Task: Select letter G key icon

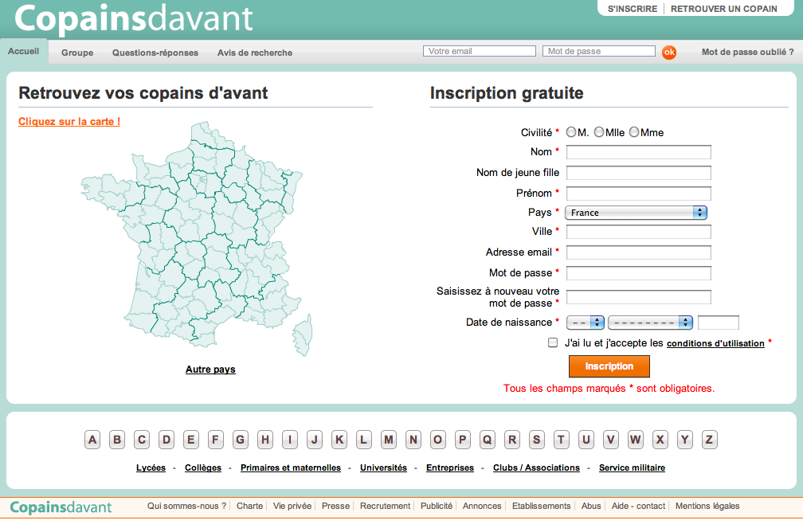Action: point(241,440)
